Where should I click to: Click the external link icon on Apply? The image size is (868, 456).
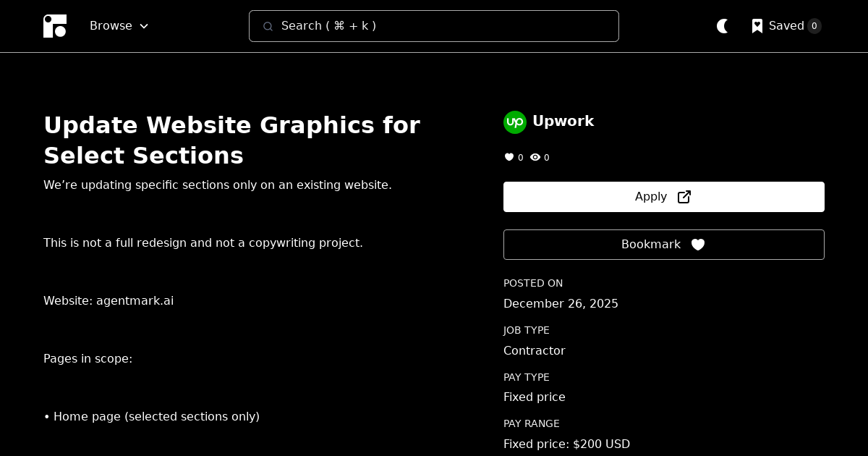[x=684, y=196]
